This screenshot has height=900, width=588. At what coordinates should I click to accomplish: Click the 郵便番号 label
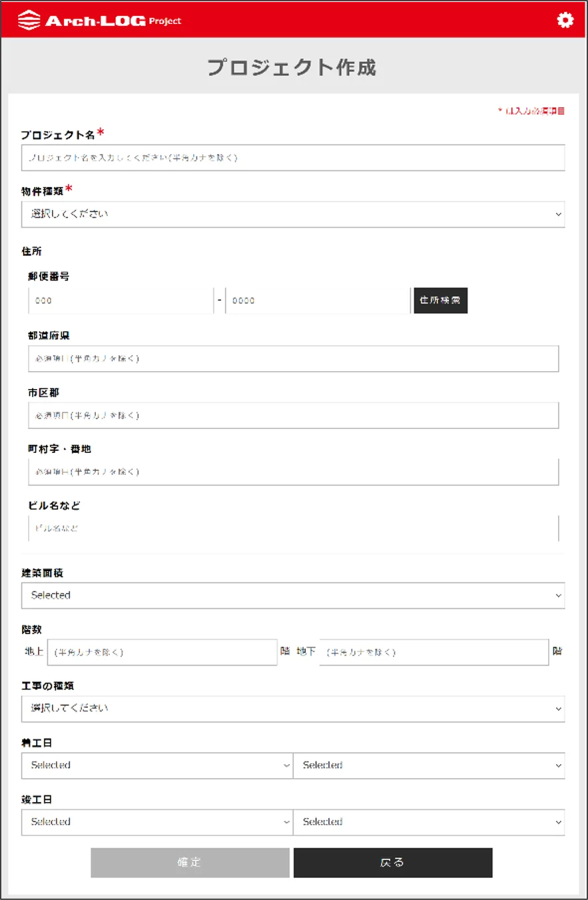coord(49,276)
